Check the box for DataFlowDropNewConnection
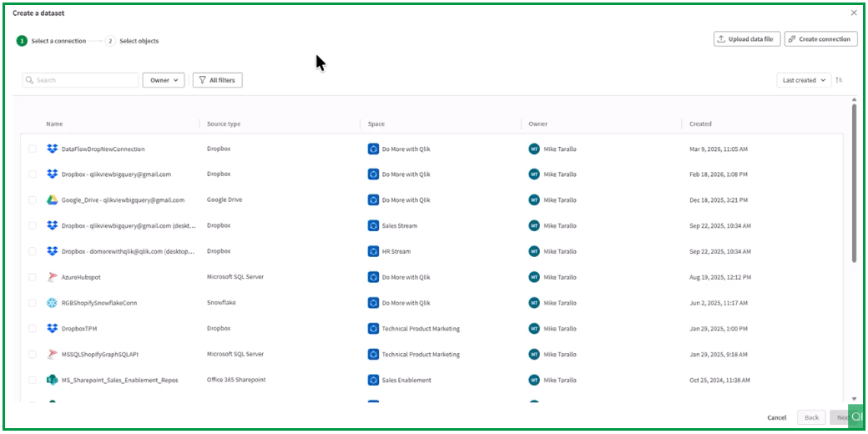 (x=33, y=149)
